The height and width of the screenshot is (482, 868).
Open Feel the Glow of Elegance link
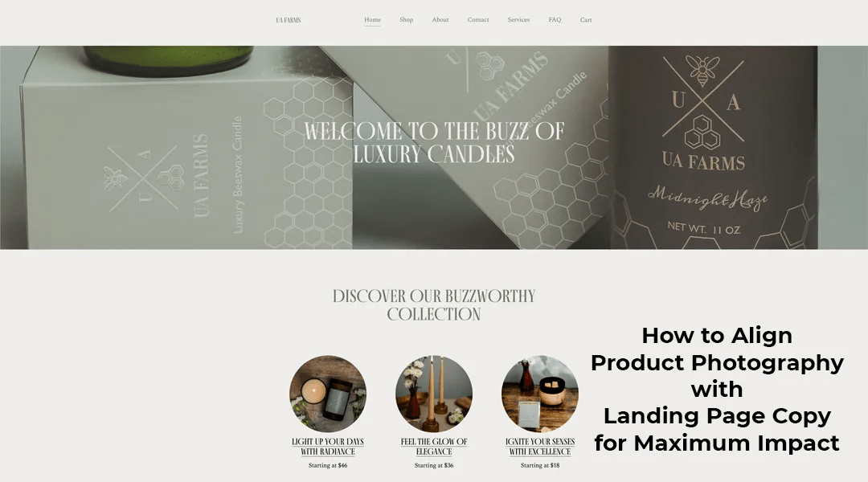(434, 447)
